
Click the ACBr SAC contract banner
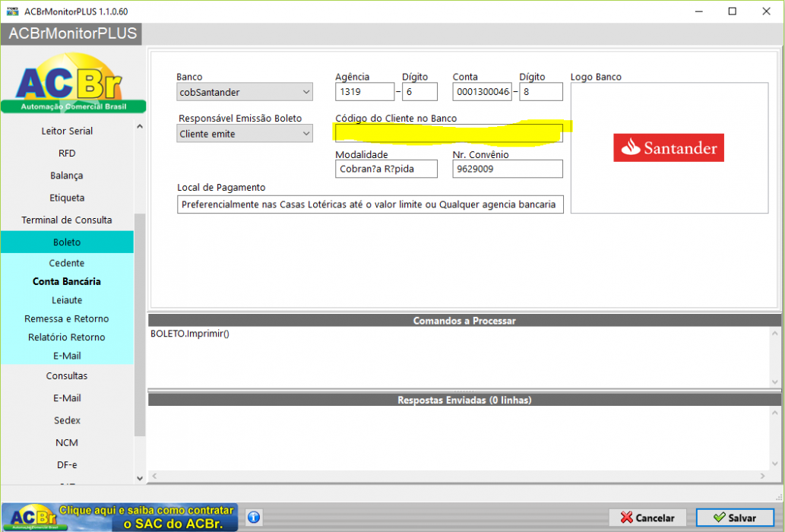tap(119, 517)
